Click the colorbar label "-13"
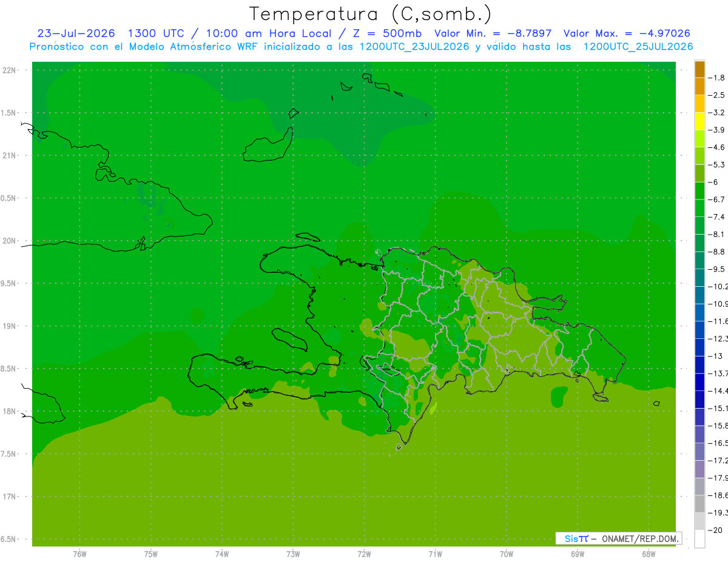 [x=715, y=356]
